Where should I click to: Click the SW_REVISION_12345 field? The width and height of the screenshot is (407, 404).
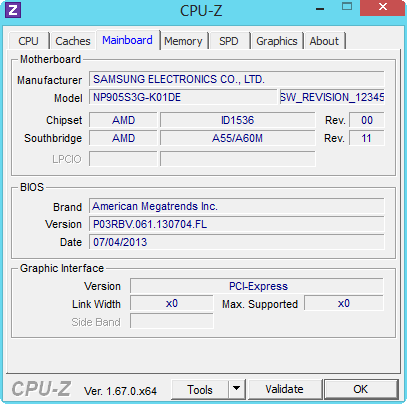332,97
